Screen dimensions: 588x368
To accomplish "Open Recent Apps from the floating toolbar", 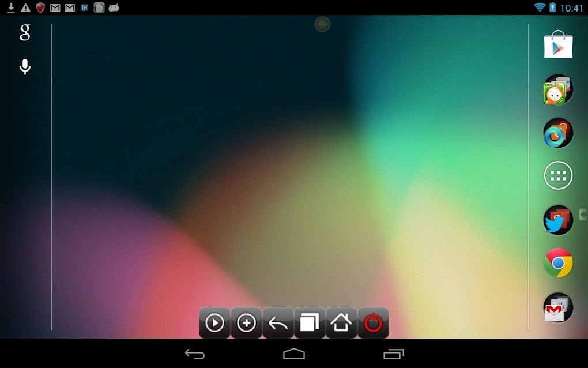I will [x=309, y=323].
